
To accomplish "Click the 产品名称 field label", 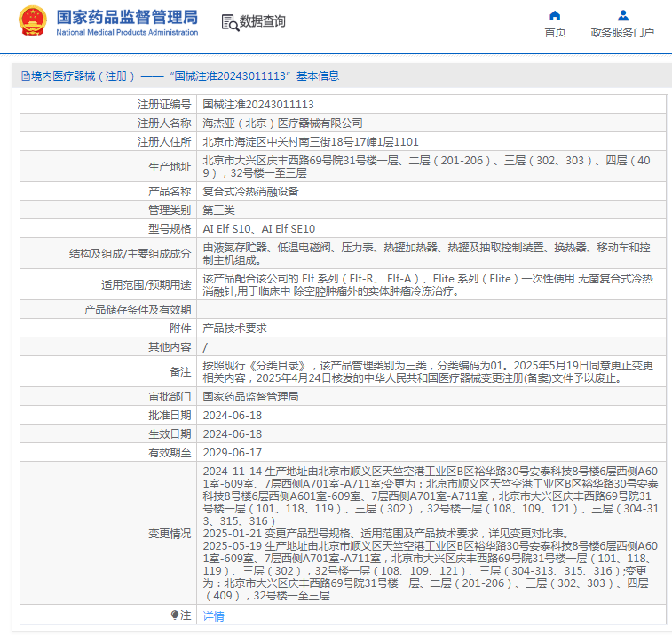I will 170,192.
